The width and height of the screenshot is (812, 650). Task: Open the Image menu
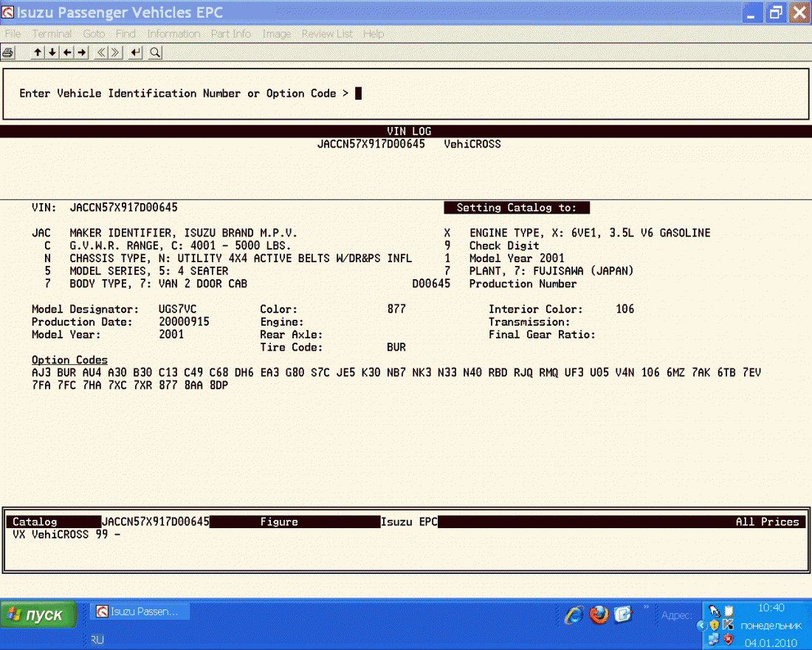[277, 34]
